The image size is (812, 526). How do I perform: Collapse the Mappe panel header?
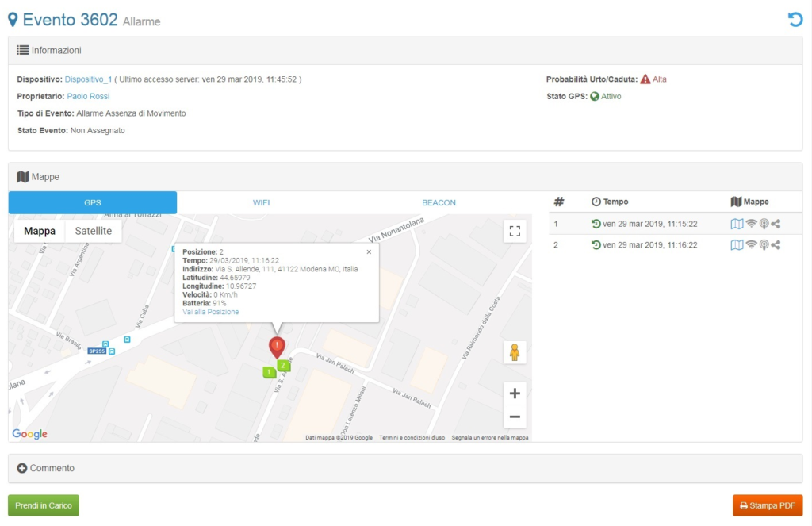click(405, 177)
